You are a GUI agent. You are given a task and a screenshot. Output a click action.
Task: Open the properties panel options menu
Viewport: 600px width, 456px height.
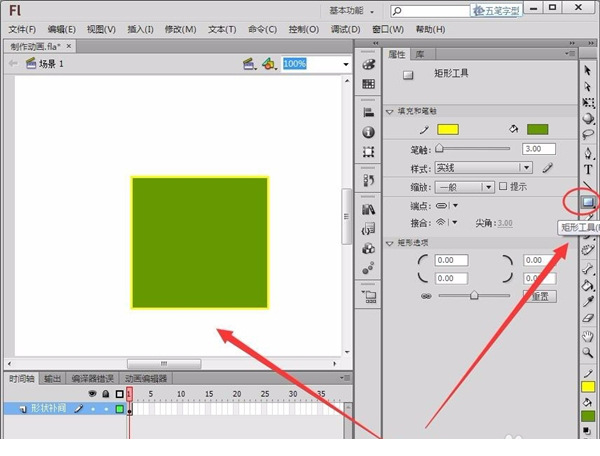[570, 54]
